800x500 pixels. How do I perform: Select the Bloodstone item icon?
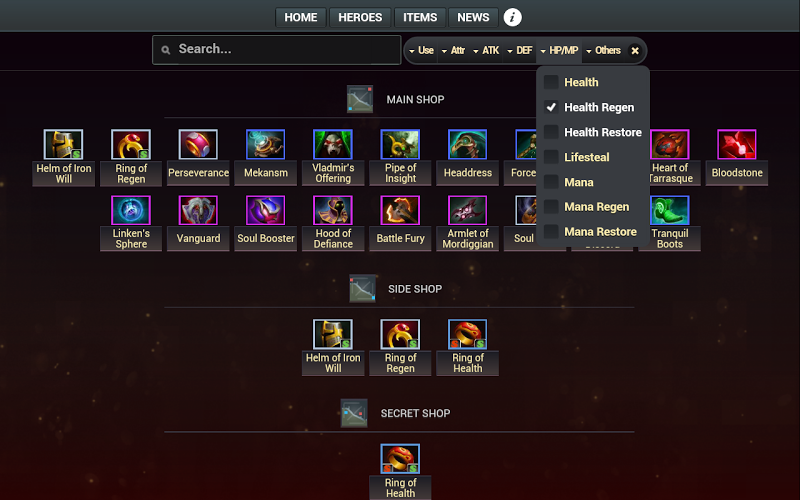(x=737, y=144)
